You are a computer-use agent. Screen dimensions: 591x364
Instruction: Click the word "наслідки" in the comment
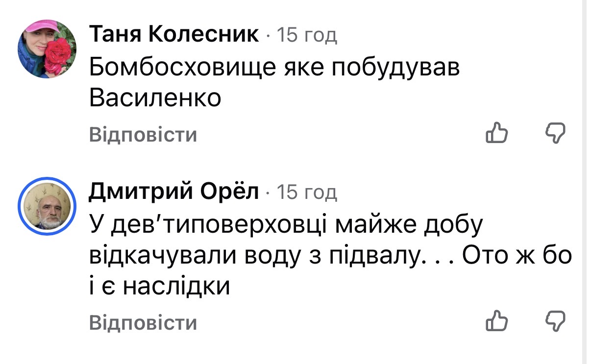(x=176, y=287)
